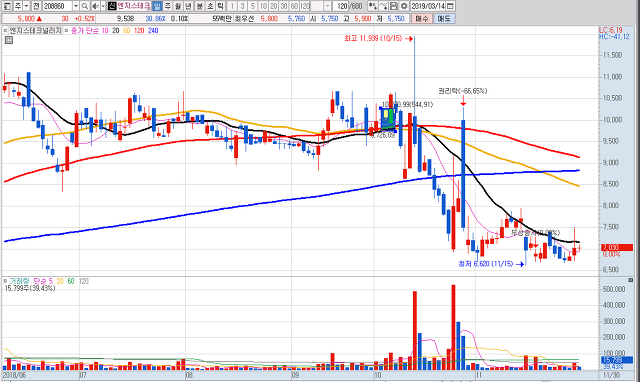Click the volume tag 15,799 on axis
This screenshot has height=382, width=640.
click(x=617, y=360)
